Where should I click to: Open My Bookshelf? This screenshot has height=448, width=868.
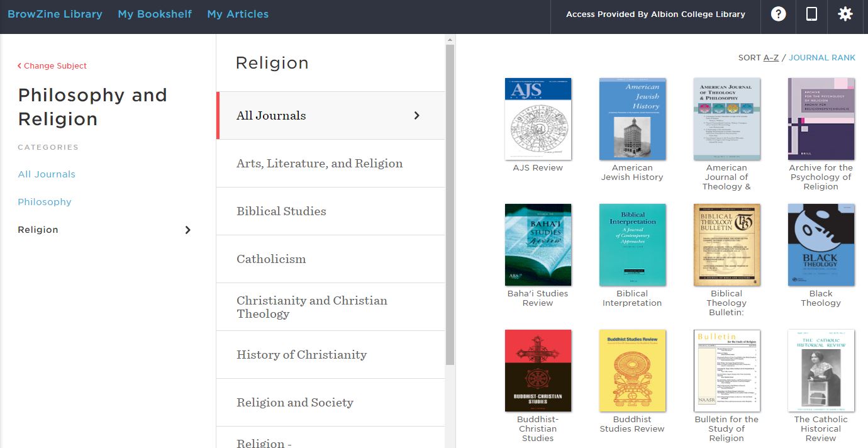pyautogui.click(x=154, y=13)
